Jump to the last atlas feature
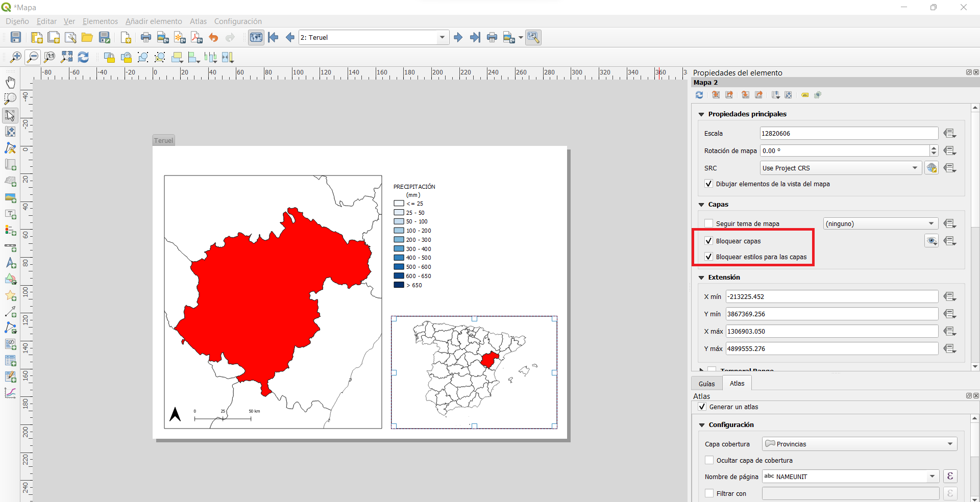Image resolution: width=980 pixels, height=502 pixels. pyautogui.click(x=475, y=37)
